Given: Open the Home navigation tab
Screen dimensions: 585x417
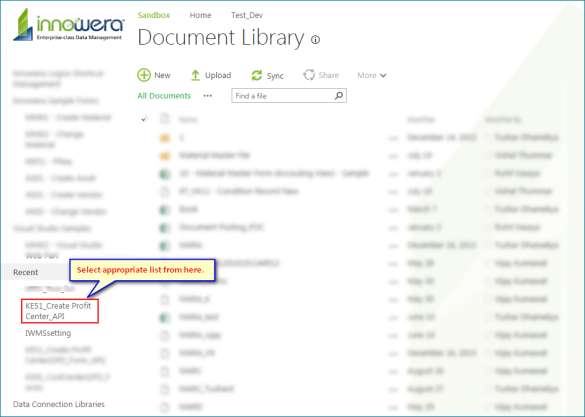Looking at the screenshot, I should point(200,15).
